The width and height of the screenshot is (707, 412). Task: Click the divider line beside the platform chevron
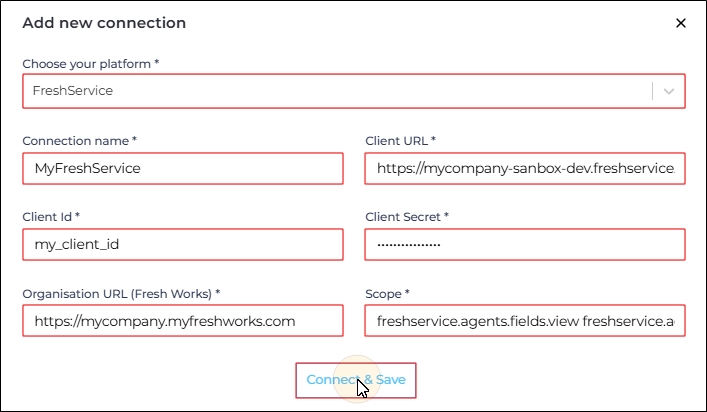652,91
